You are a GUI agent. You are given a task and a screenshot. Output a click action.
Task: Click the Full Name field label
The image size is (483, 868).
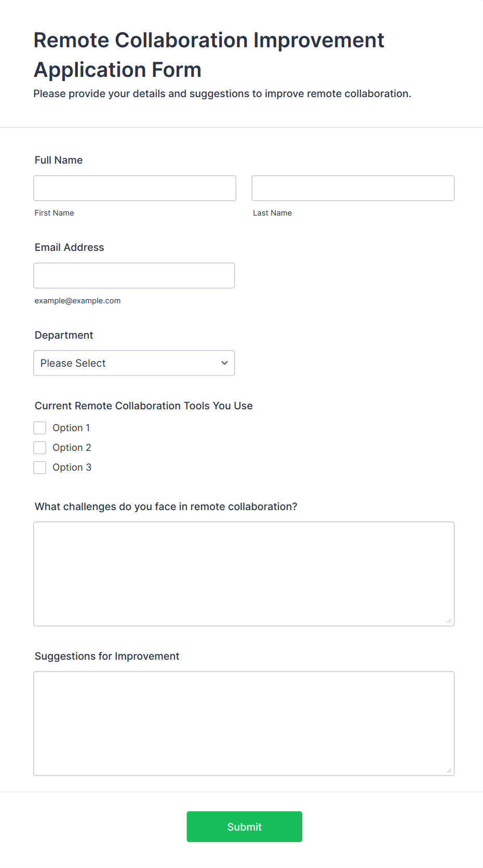[x=59, y=160]
